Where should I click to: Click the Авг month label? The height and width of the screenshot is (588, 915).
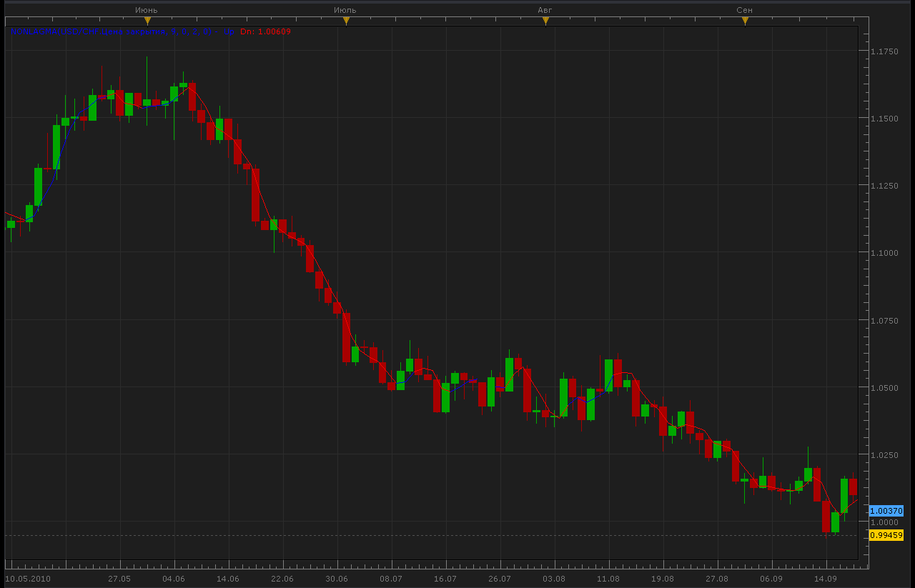point(545,10)
